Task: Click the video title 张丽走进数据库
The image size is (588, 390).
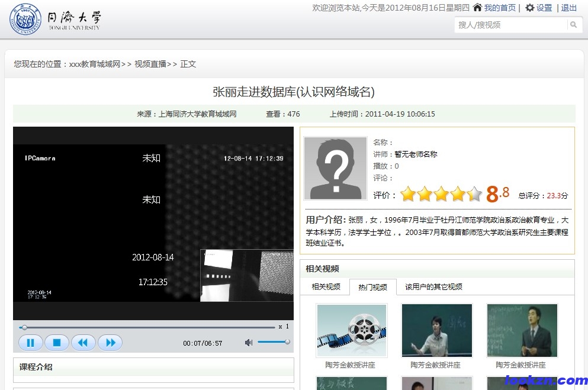Action: coord(294,92)
